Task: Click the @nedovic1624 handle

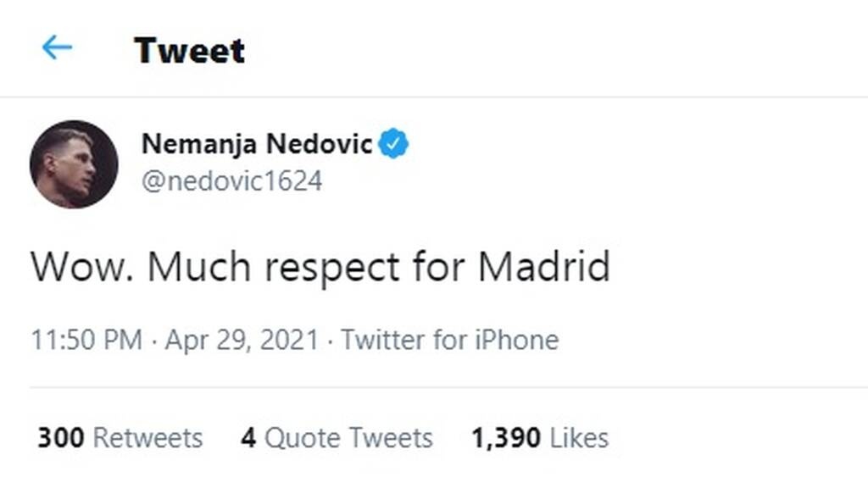Action: click(x=231, y=181)
